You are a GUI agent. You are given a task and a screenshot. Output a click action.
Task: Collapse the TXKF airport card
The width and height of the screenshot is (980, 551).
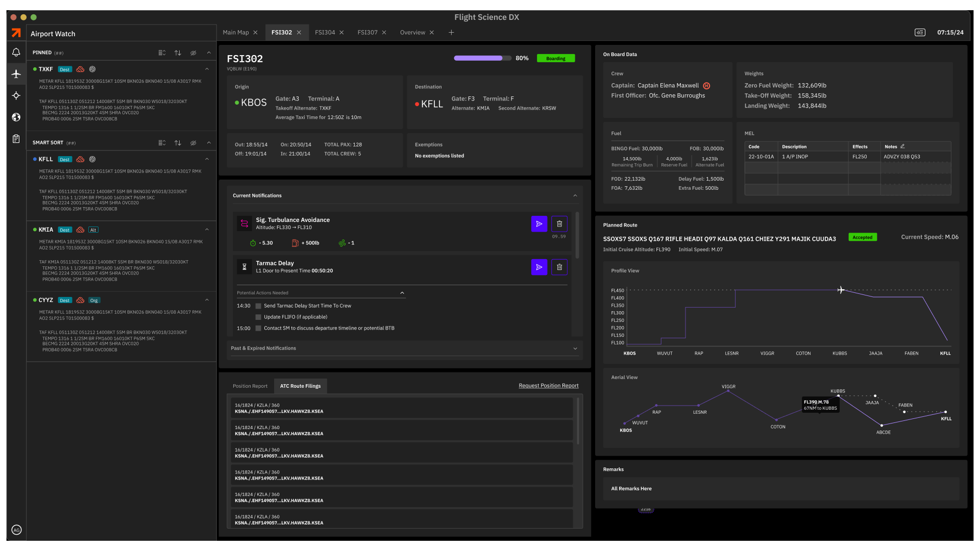tap(207, 69)
